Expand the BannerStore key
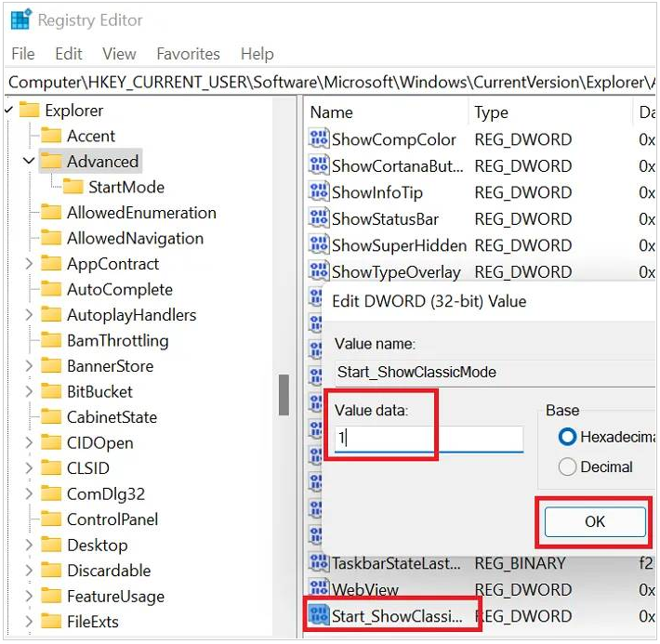660x644 pixels. coord(29,366)
